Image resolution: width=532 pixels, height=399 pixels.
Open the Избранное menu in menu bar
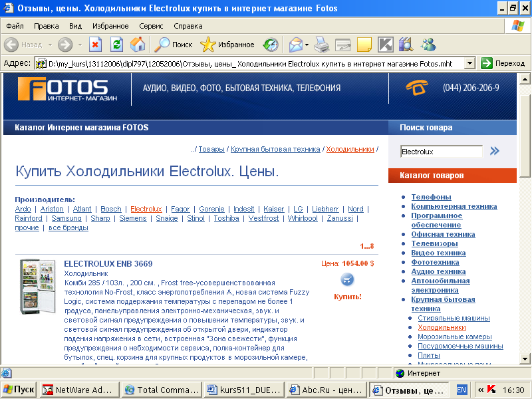pyautogui.click(x=110, y=26)
